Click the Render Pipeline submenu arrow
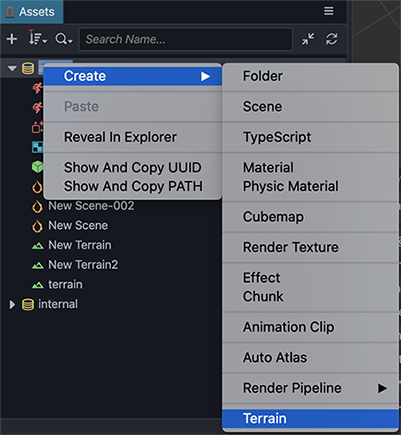This screenshot has height=435, width=401. 382,388
